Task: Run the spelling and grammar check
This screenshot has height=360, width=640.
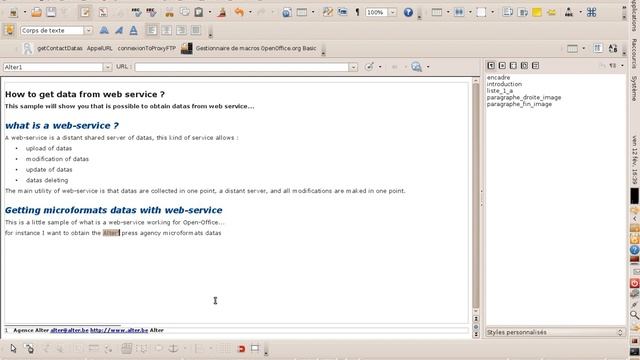Action: pos(136,12)
